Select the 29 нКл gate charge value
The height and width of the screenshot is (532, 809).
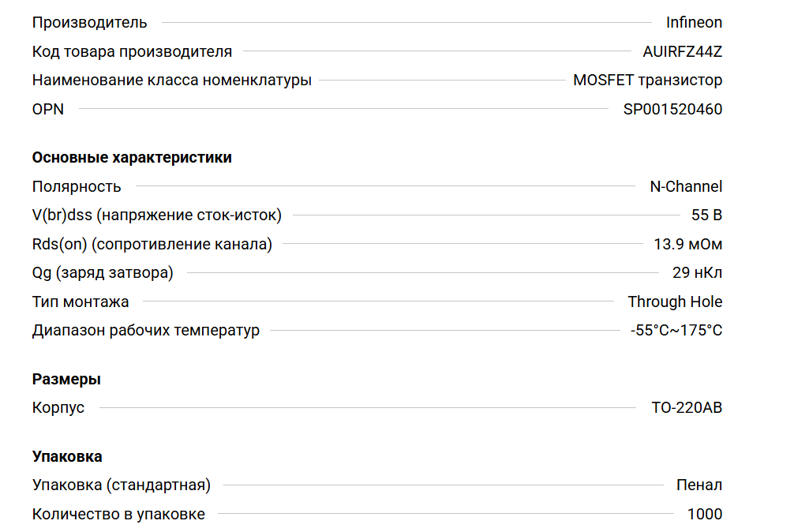coord(697,273)
